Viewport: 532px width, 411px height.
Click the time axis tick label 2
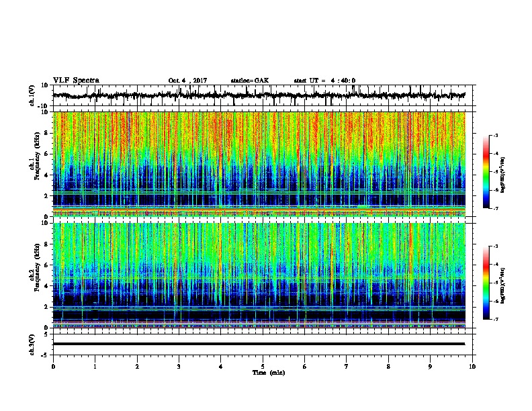(137, 367)
